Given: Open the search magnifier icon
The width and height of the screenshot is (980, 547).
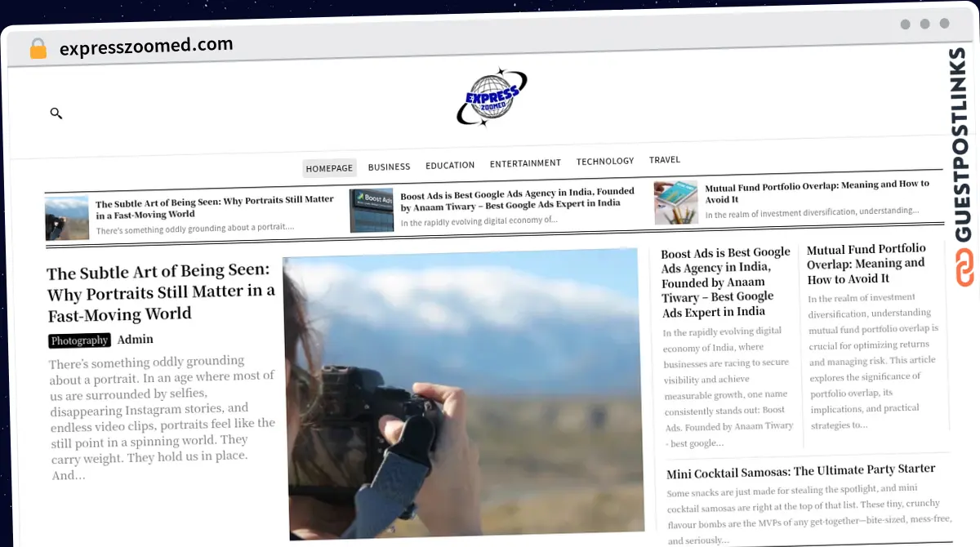Looking at the screenshot, I should point(56,113).
